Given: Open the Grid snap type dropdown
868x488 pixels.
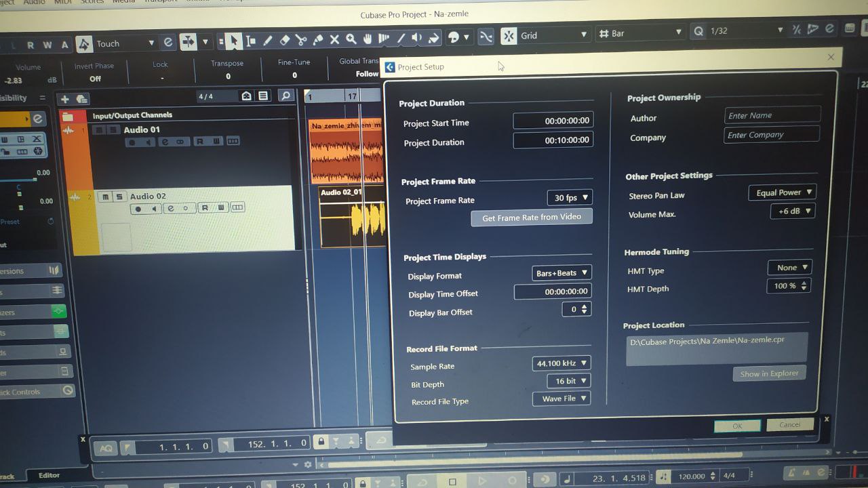Looking at the screenshot, I should pos(554,35).
